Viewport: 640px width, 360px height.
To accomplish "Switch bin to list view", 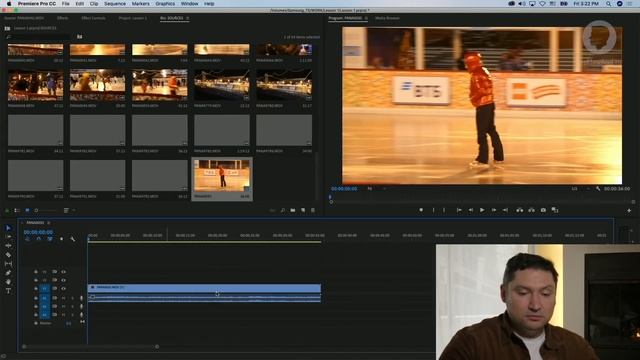I will pos(17,210).
